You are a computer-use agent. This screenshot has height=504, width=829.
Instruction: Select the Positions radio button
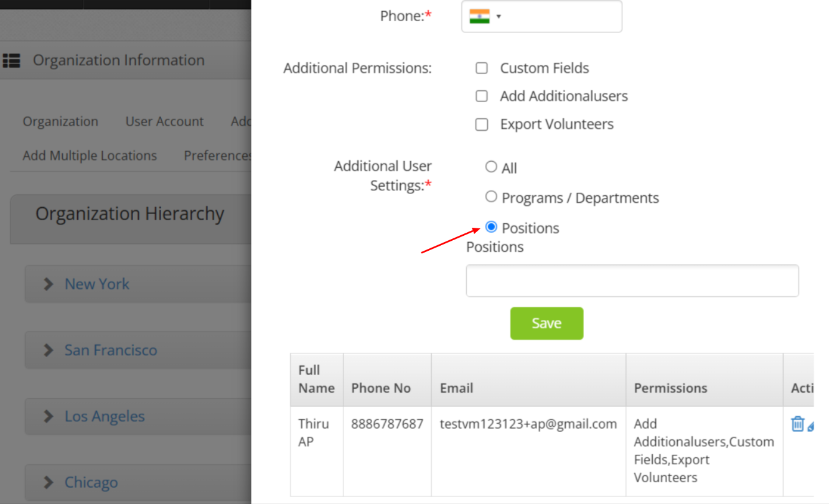(491, 227)
